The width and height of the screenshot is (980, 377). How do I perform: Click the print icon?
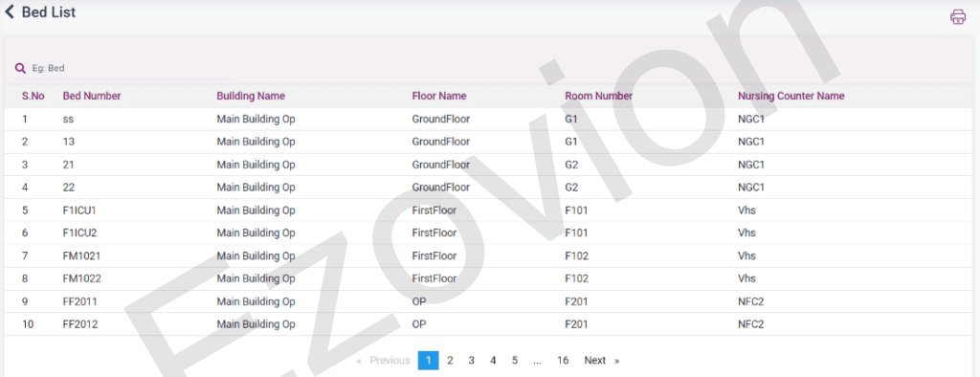957,17
